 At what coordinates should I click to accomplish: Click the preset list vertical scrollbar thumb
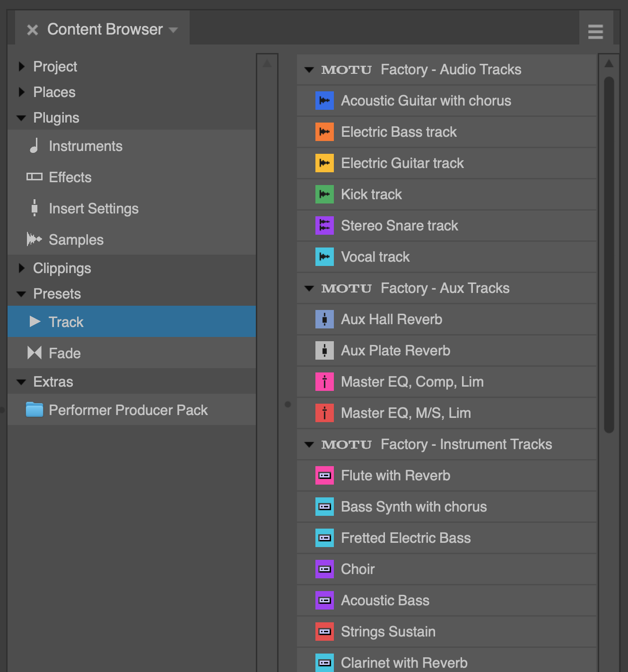[609, 255]
